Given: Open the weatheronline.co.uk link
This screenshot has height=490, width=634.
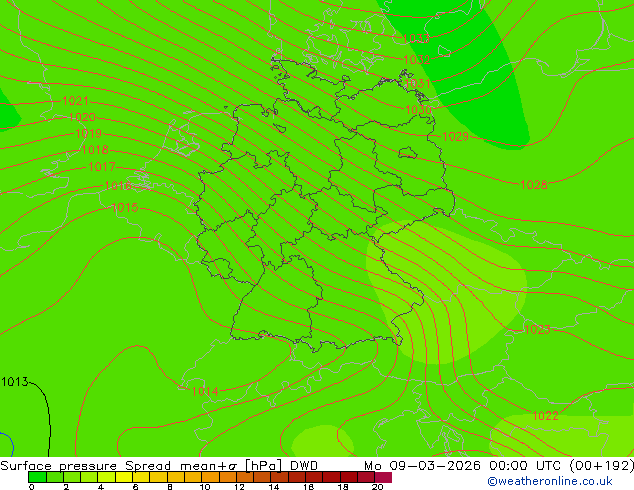Looking at the screenshot, I should point(550,481).
